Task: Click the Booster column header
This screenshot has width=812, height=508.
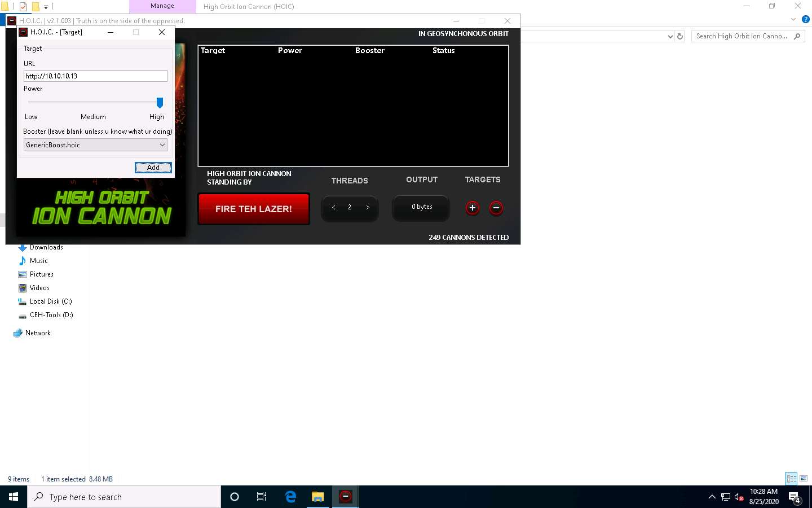Action: [370, 50]
